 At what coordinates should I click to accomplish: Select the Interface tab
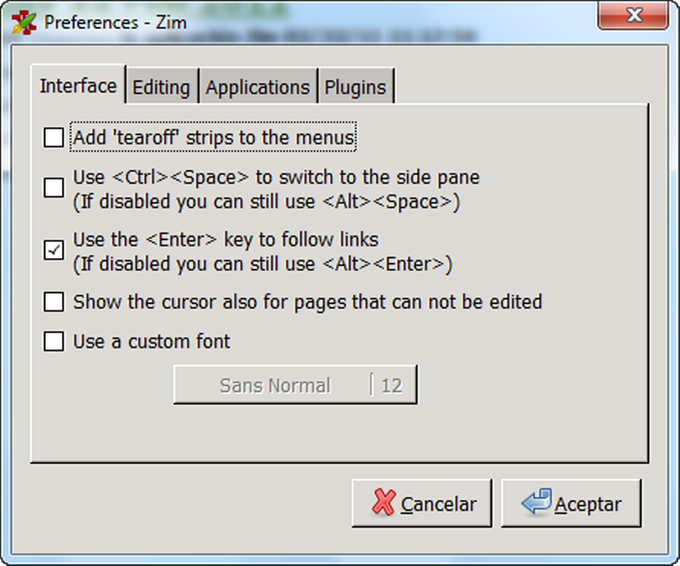pos(78,86)
